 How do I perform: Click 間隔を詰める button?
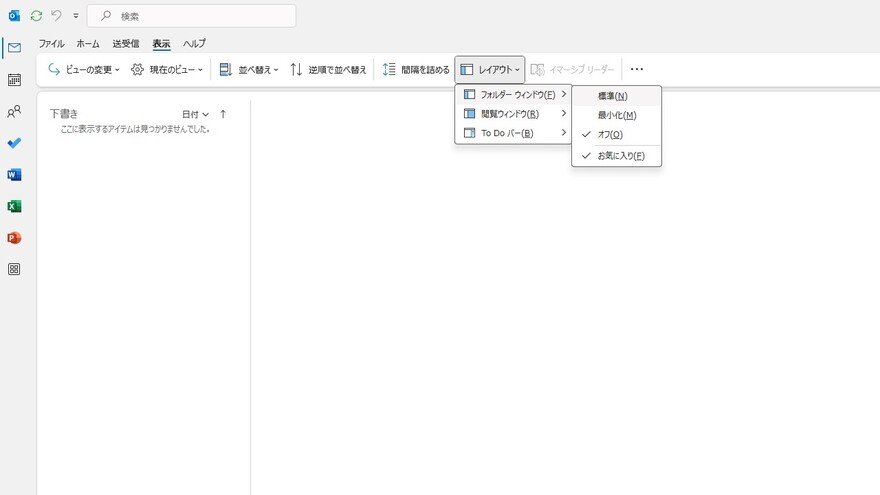[x=416, y=70]
